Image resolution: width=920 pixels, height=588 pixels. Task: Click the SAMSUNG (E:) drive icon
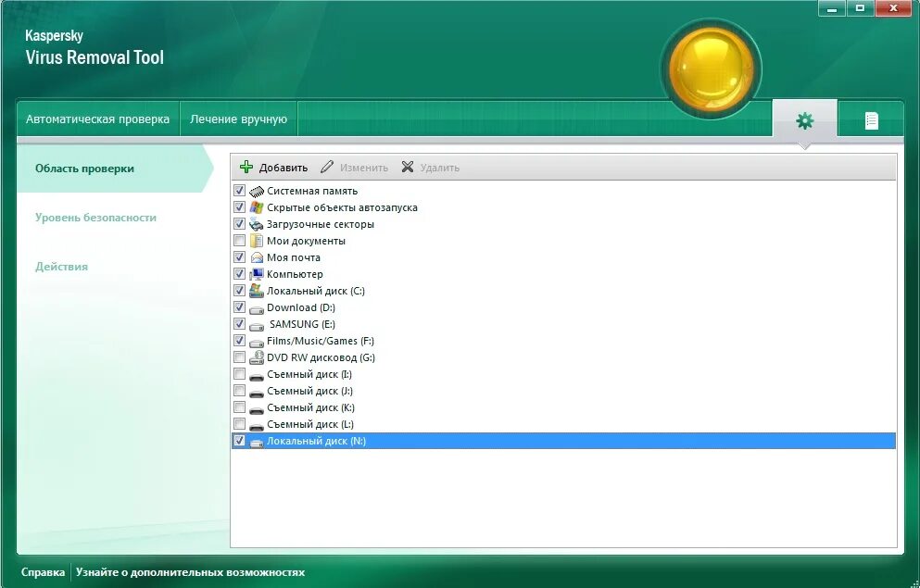257,325
